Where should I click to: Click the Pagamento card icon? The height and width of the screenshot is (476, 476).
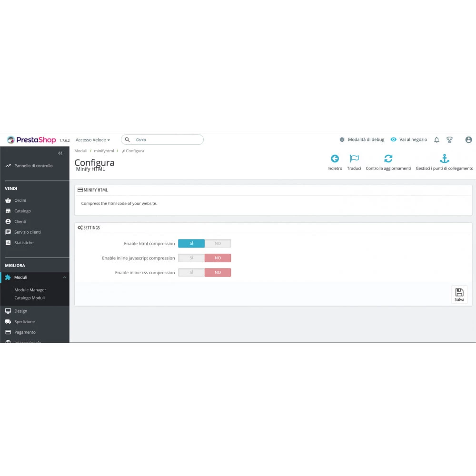pyautogui.click(x=8, y=332)
